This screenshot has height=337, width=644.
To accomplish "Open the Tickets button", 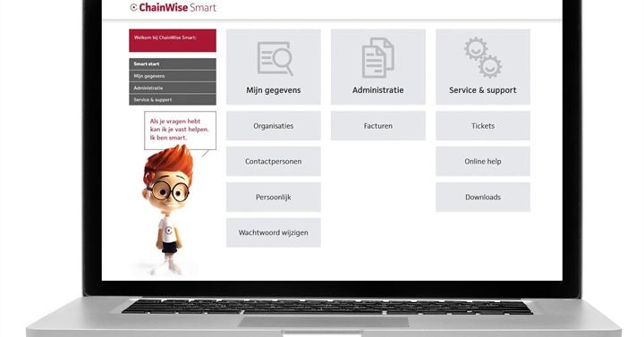I will click(483, 126).
